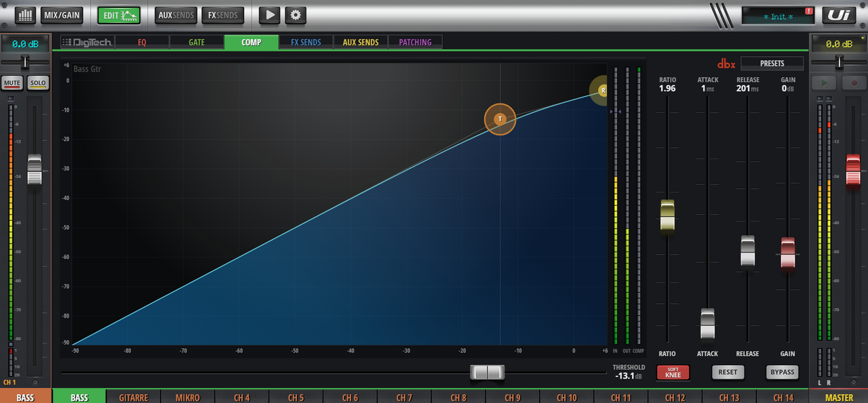The height and width of the screenshot is (403, 868).
Task: Click the orange threshold T handle
Action: [500, 119]
